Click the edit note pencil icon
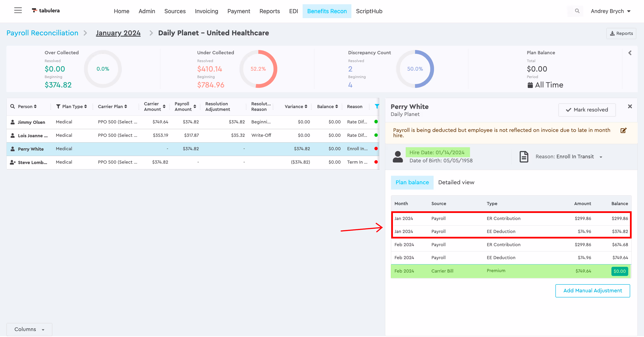The height and width of the screenshot is (337, 644). pyautogui.click(x=624, y=130)
